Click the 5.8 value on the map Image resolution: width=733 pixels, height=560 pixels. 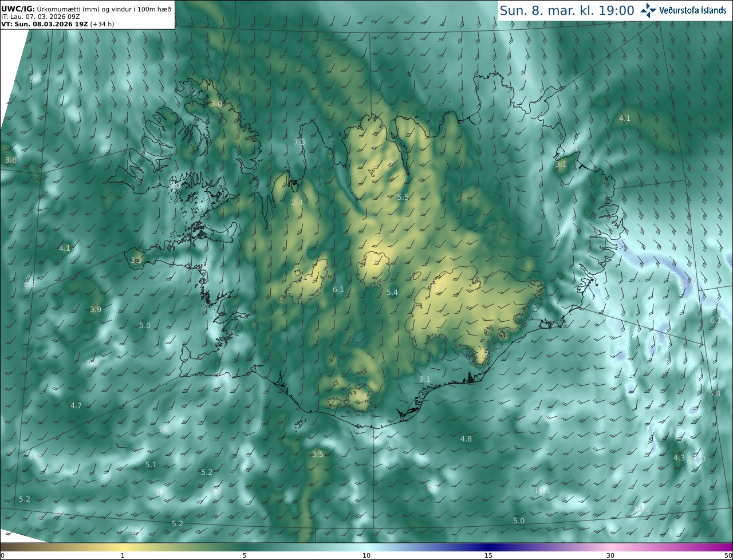click(715, 393)
